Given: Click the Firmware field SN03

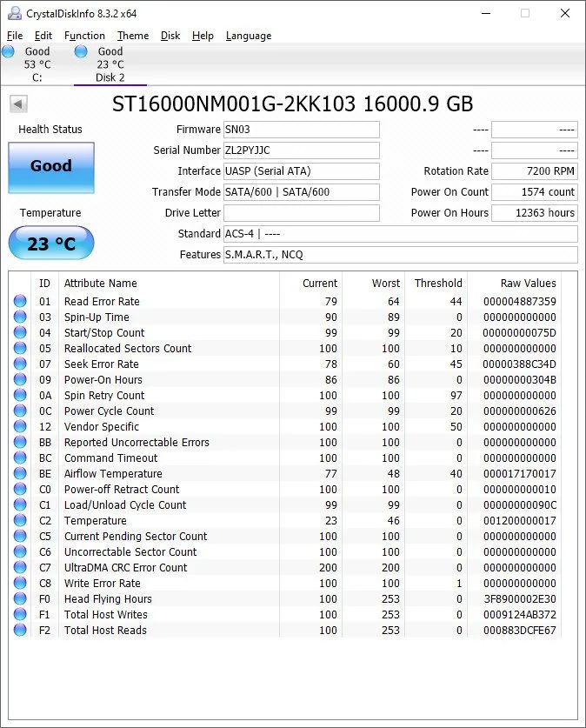Looking at the screenshot, I should point(302,130).
